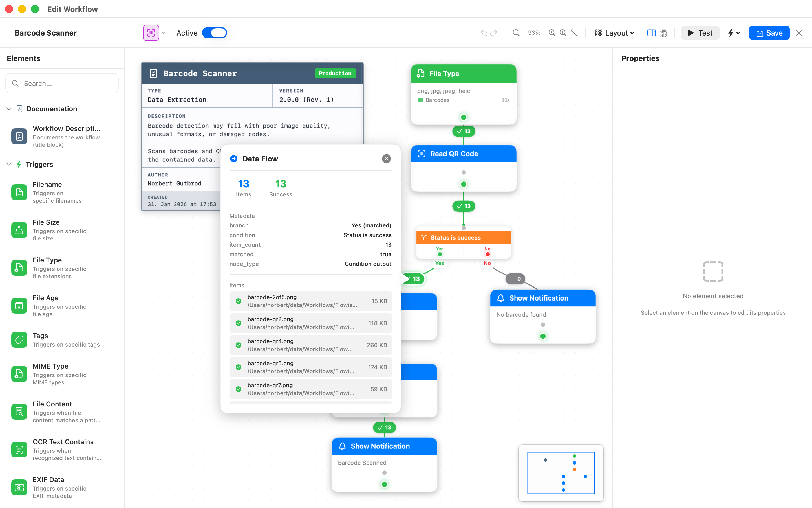Save the workflow
Image resolution: width=812 pixels, height=508 pixels.
pyautogui.click(x=769, y=33)
